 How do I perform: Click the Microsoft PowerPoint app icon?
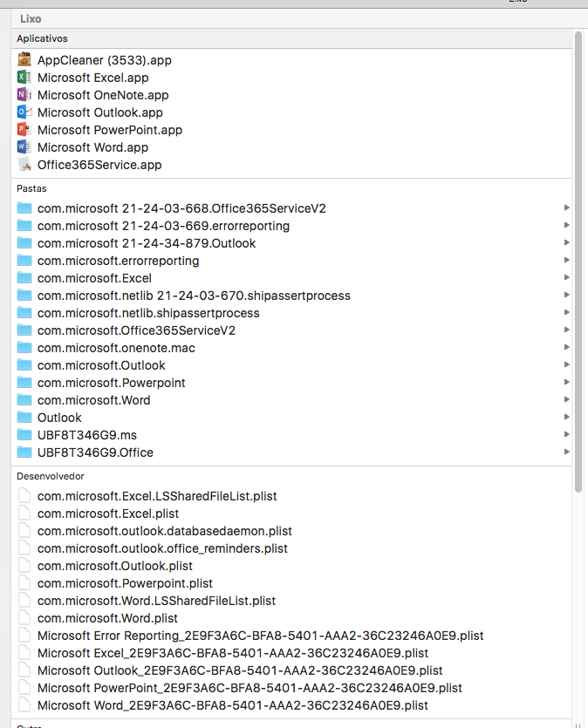click(24, 130)
